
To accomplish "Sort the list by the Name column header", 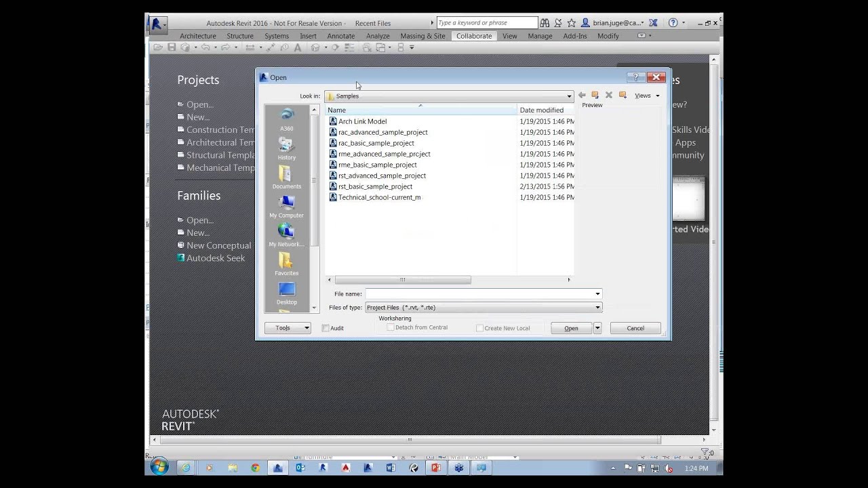I will pos(421,110).
